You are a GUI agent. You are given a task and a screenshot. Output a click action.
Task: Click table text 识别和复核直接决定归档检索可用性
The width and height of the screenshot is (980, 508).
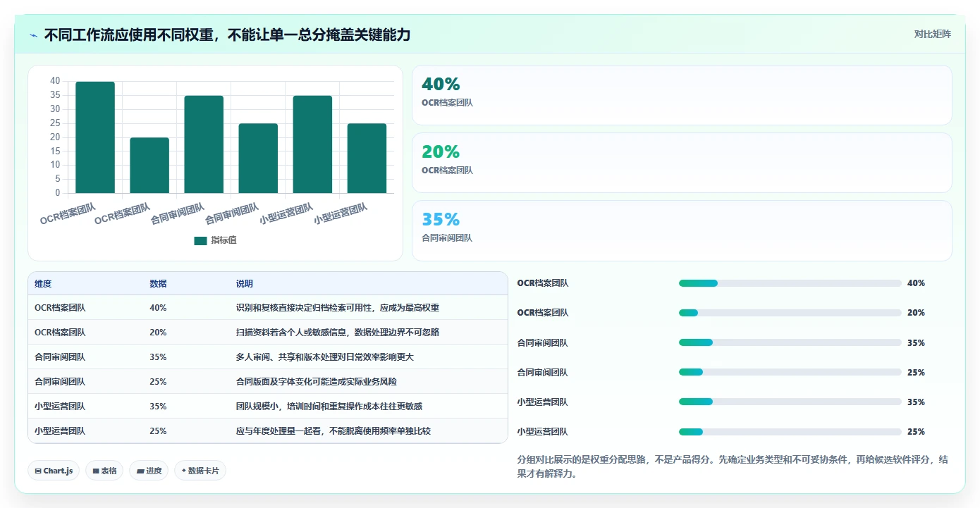pyautogui.click(x=304, y=308)
